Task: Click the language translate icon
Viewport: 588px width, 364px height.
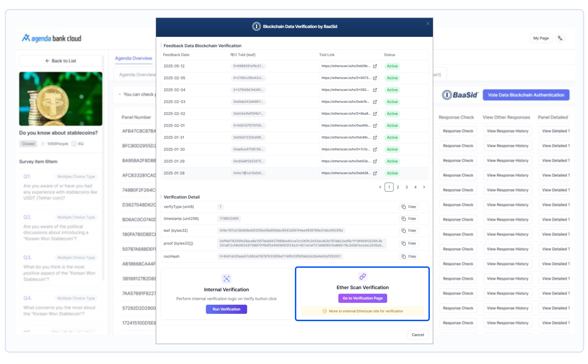Action: 560,38
